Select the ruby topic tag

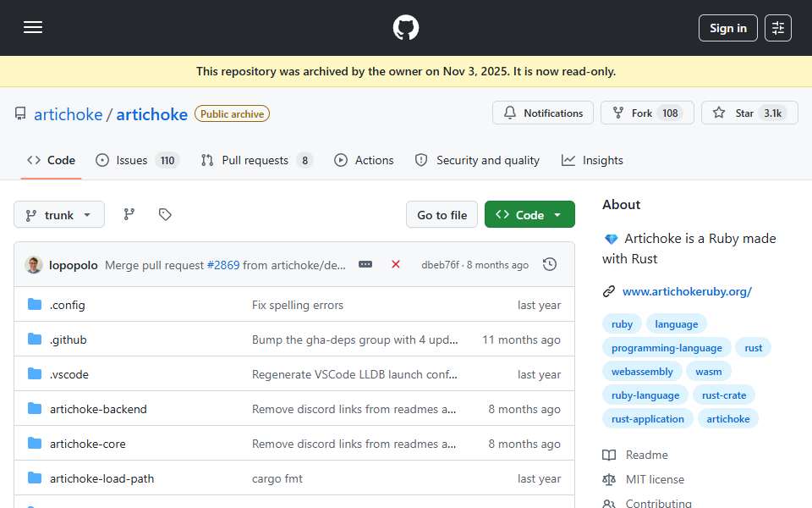click(x=622, y=324)
